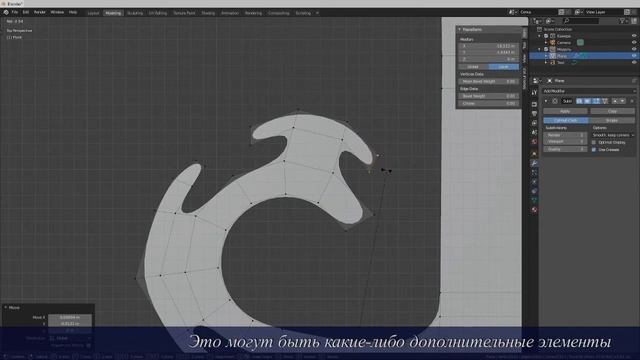Adjust the Mean Bevel Weight slider
The width and height of the screenshot is (640, 360).
[x=489, y=82]
